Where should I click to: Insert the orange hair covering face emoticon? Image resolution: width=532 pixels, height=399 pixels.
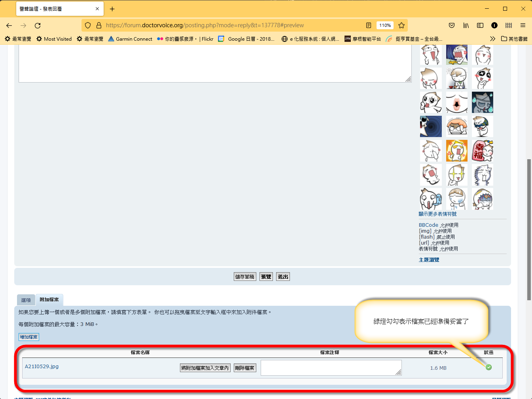[457, 126]
